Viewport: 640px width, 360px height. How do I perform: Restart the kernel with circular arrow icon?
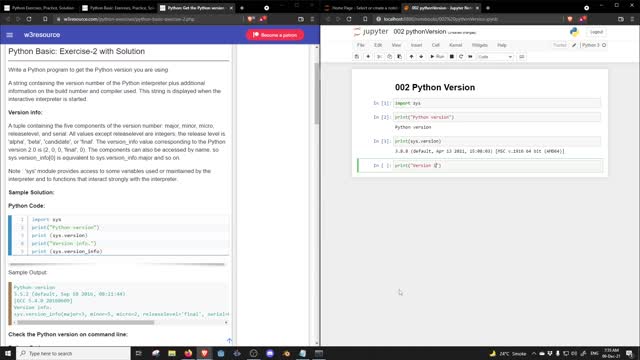pyautogui.click(x=461, y=57)
